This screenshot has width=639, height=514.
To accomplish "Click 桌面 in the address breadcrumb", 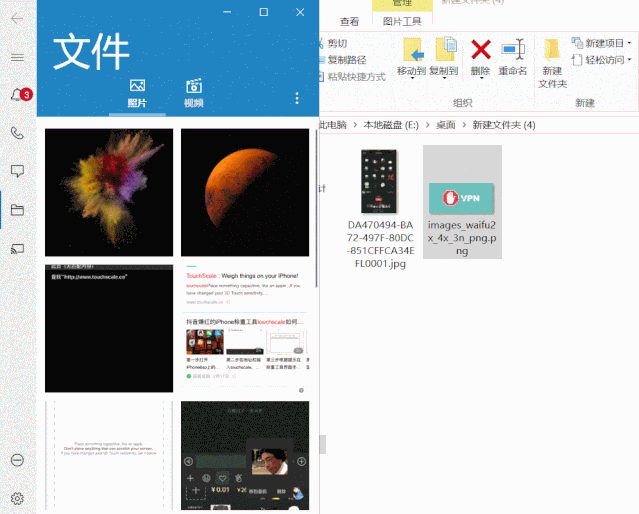I will pos(446,125).
